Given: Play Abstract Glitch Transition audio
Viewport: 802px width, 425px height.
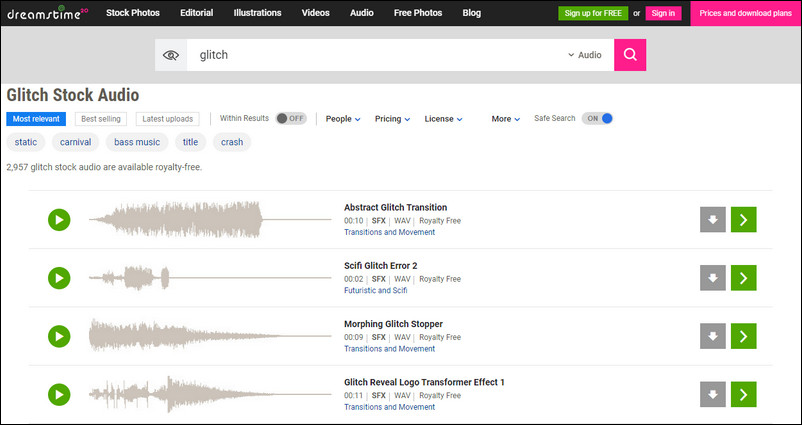Looking at the screenshot, I should [59, 220].
